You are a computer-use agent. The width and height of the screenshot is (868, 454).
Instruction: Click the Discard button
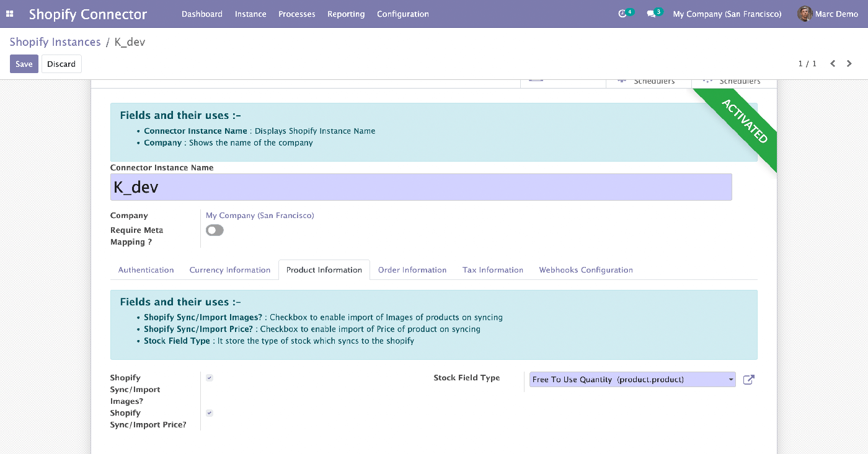tap(61, 64)
